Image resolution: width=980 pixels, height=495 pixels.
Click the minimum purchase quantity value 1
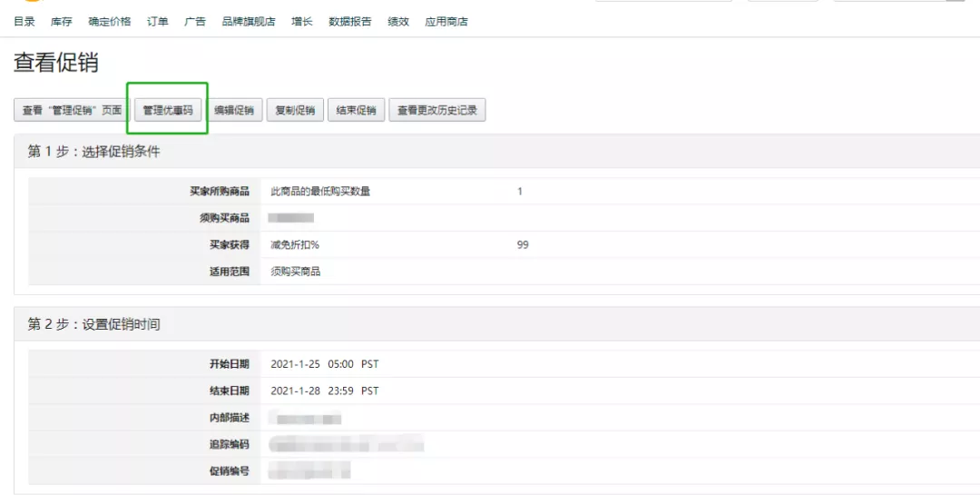(x=520, y=192)
